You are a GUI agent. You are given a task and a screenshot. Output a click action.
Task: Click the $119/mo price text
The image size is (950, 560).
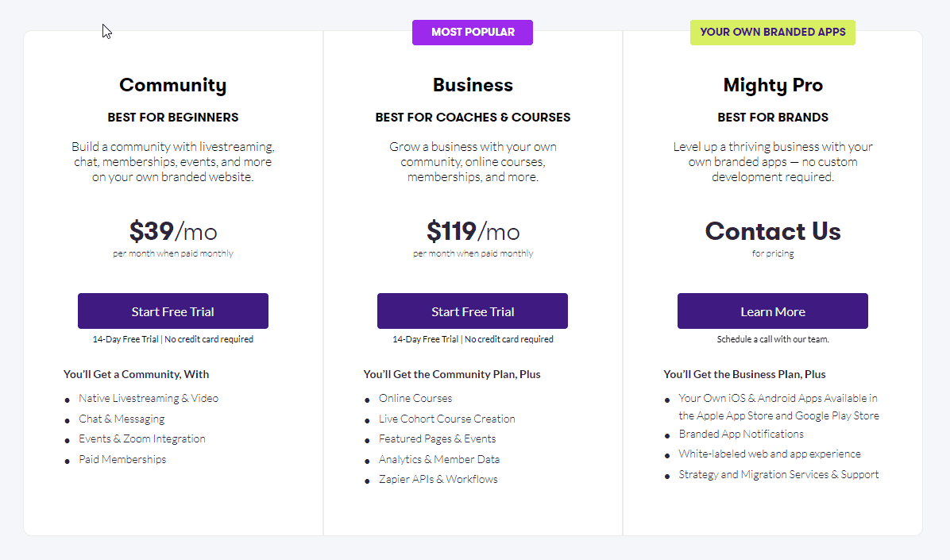(473, 231)
